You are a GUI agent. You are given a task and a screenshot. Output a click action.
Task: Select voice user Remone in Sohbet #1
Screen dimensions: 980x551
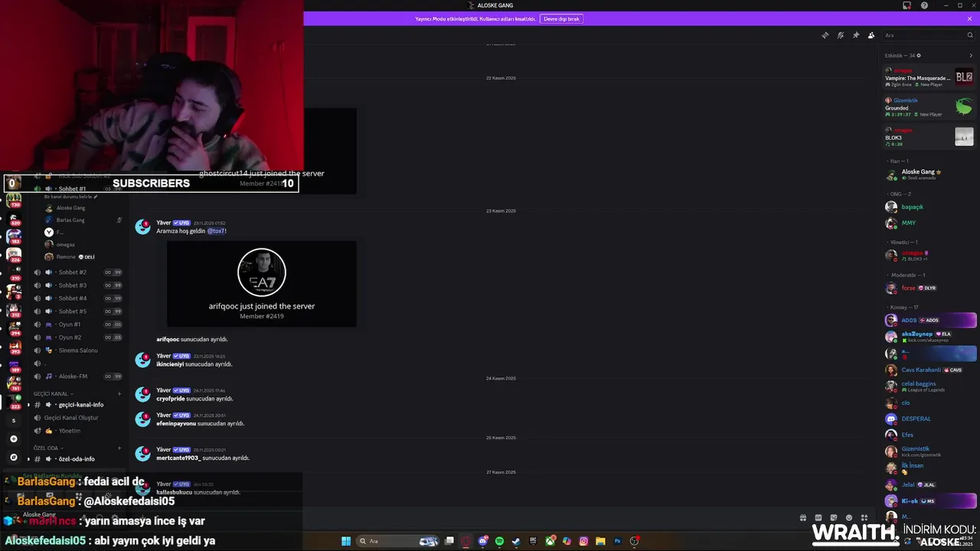click(83, 257)
